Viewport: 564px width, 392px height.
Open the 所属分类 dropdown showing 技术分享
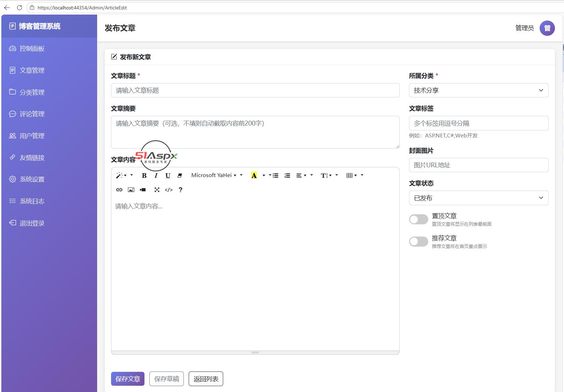tap(479, 90)
